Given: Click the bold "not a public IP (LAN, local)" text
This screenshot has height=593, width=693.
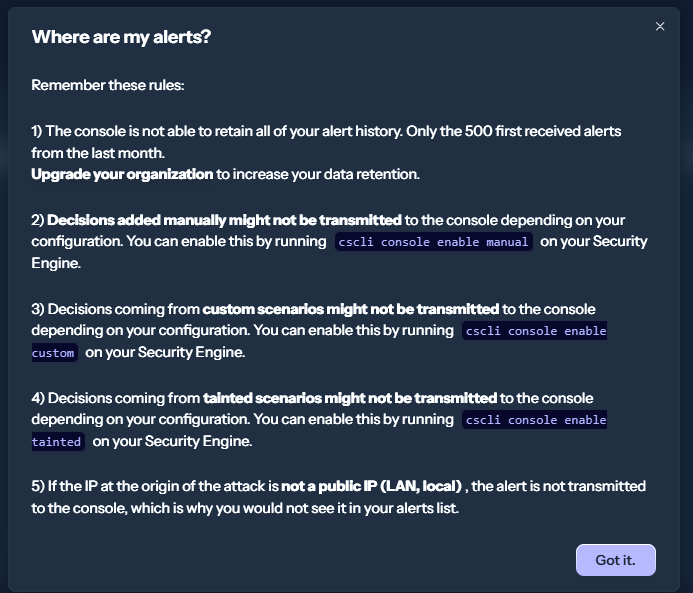Looking at the screenshot, I should click(371, 486).
